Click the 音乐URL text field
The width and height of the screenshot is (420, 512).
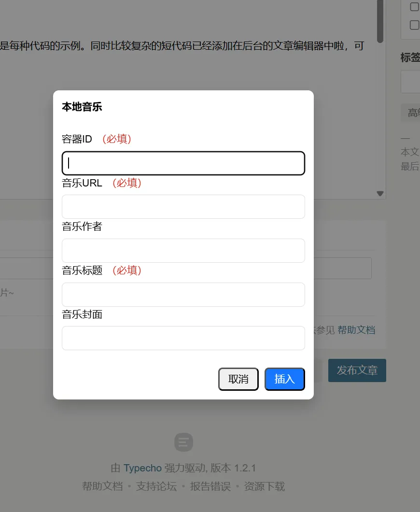(183, 206)
